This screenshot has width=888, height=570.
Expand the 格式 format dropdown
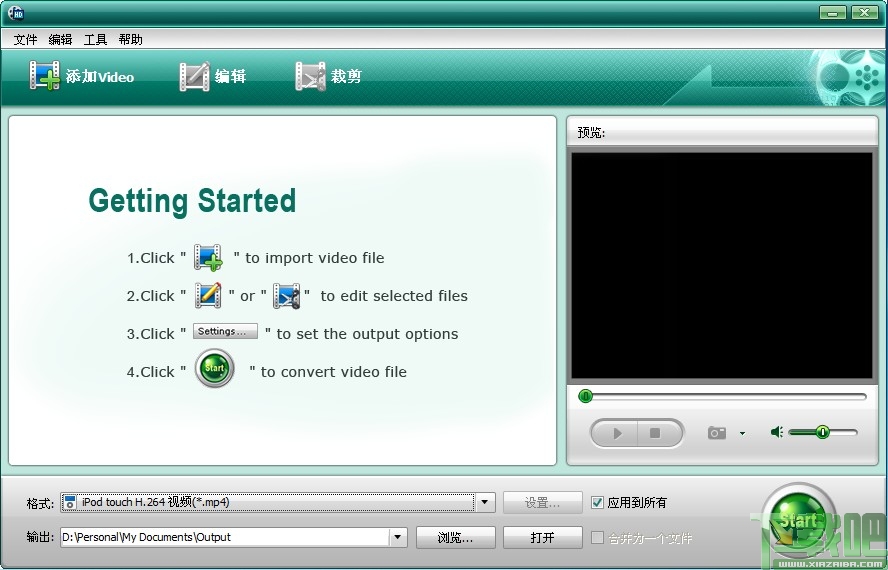[x=484, y=502]
